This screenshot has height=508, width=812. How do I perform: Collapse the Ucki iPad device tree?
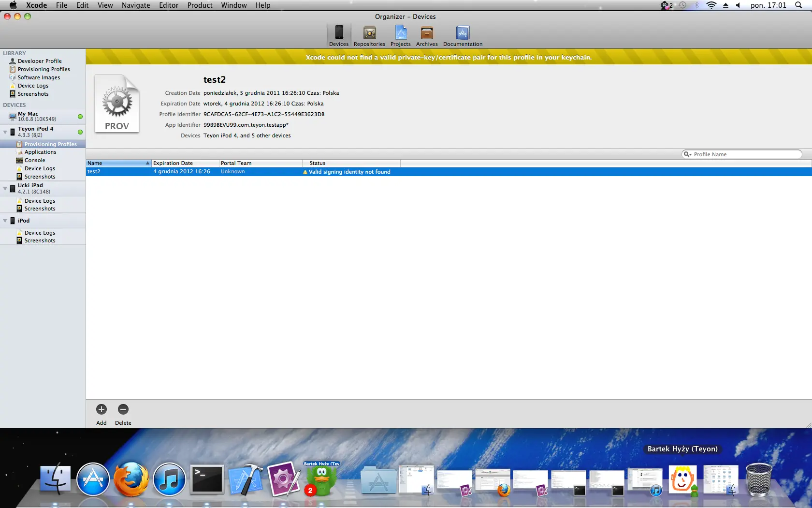[x=5, y=189]
